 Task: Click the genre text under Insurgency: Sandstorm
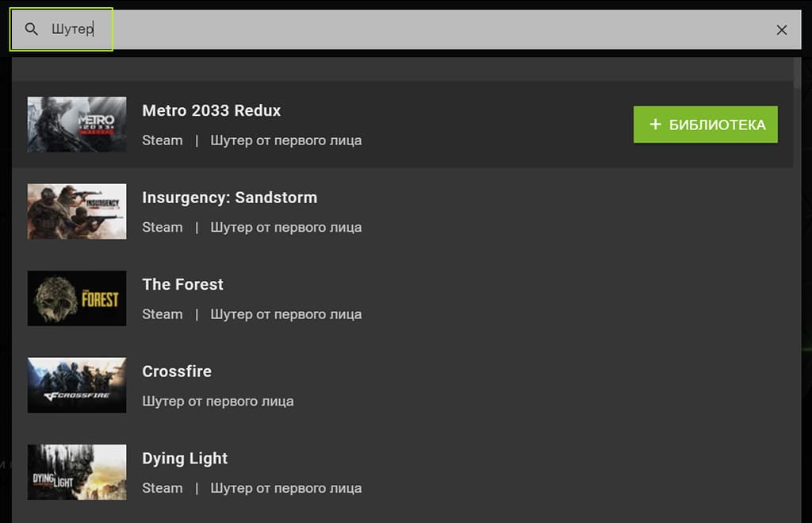tap(285, 228)
